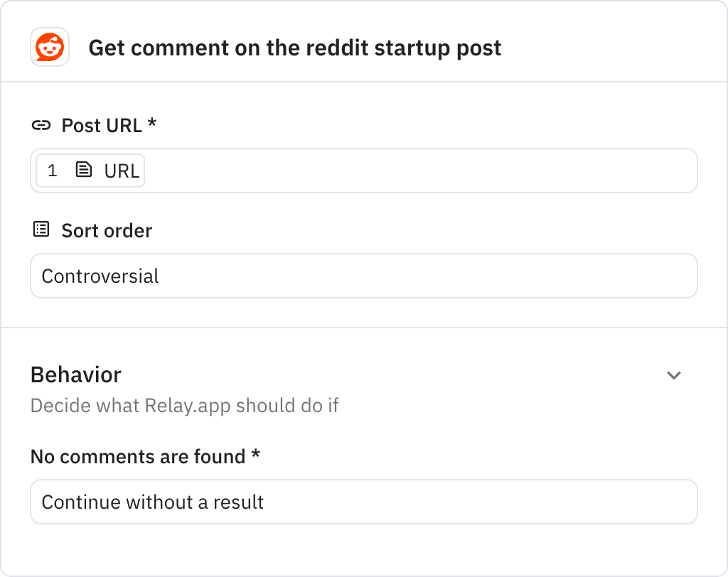Click the step title Get comment on the reddit startup post
This screenshot has height=577, width=728.
[294, 48]
